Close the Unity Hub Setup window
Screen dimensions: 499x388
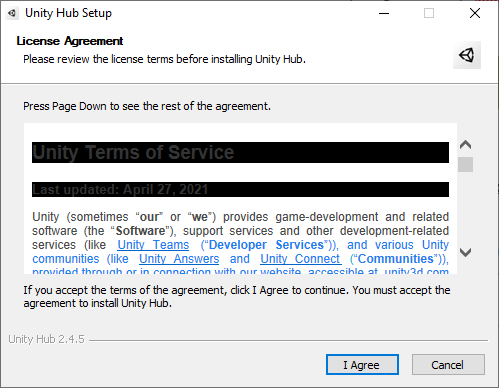tap(475, 13)
